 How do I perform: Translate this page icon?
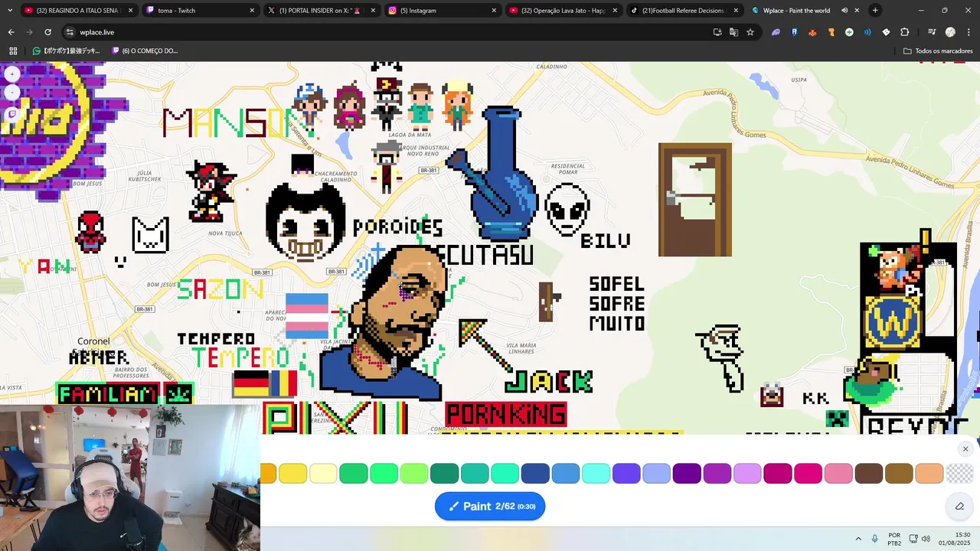[x=733, y=32]
